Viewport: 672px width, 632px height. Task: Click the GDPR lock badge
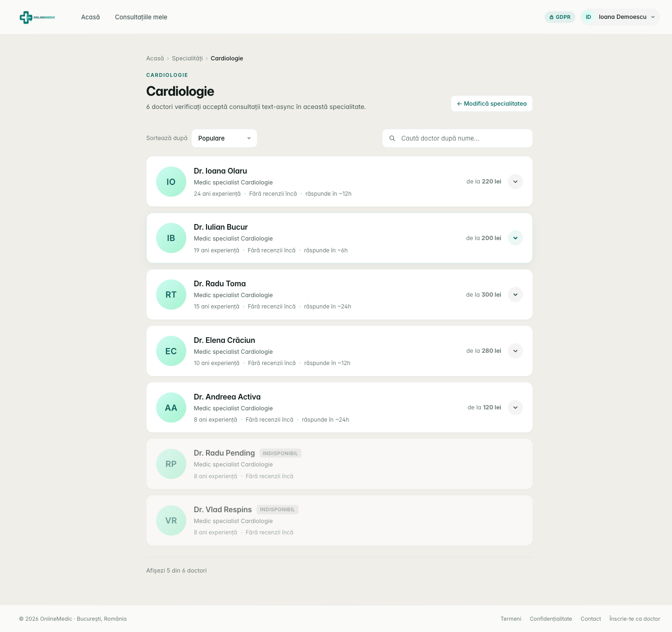560,17
